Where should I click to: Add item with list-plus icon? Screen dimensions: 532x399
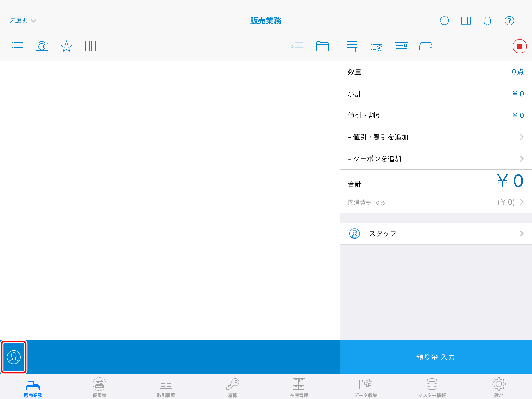[352, 46]
